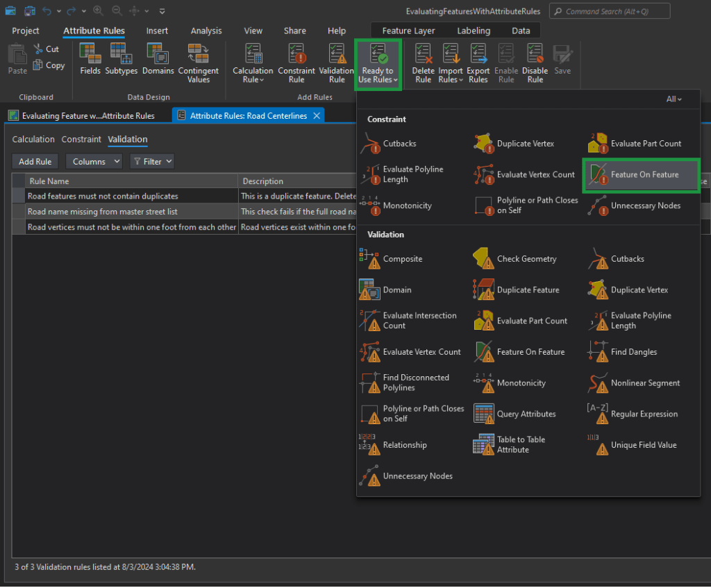
Task: Click the Command Search box
Action: click(x=610, y=11)
